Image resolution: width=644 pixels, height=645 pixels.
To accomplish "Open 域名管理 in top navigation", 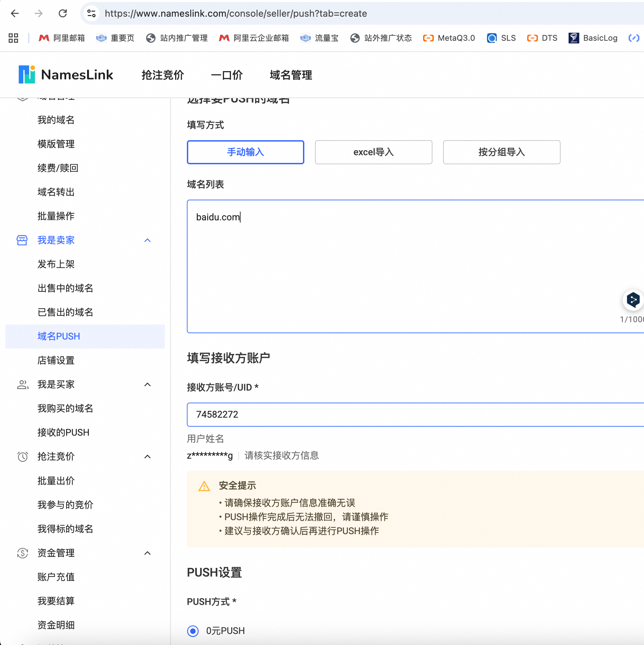I will click(x=291, y=75).
